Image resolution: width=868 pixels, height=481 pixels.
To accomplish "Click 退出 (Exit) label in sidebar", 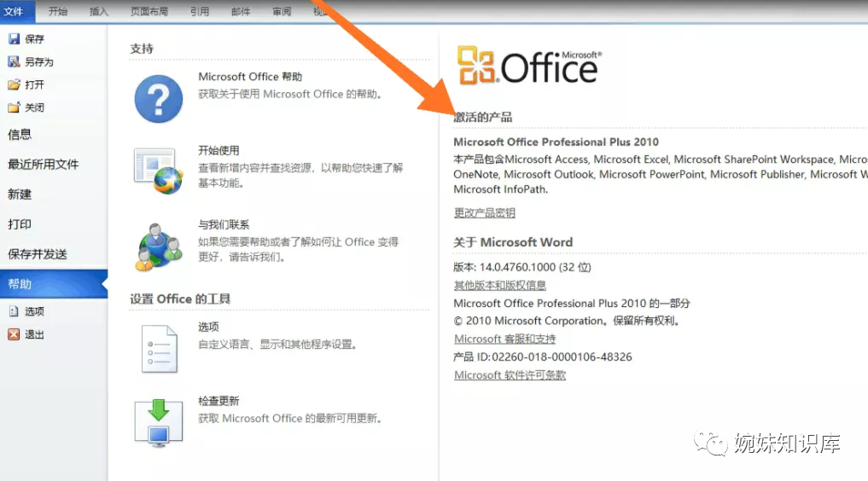I will click(34, 334).
